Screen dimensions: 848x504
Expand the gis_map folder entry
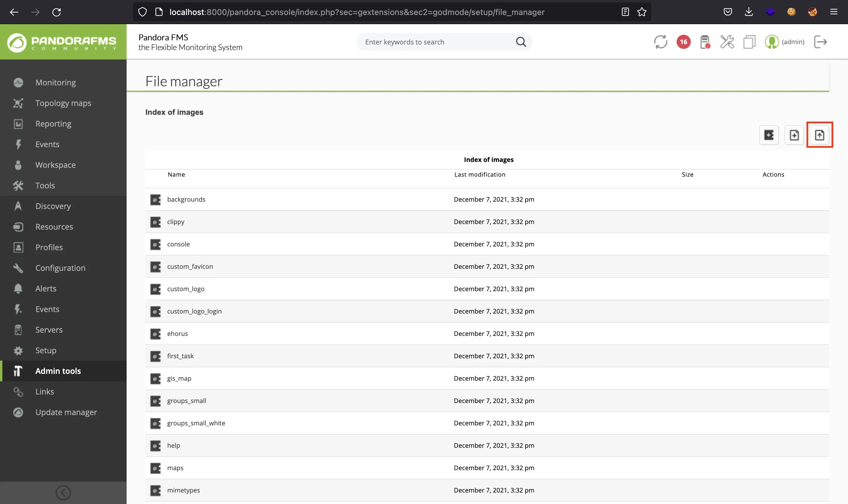click(179, 378)
